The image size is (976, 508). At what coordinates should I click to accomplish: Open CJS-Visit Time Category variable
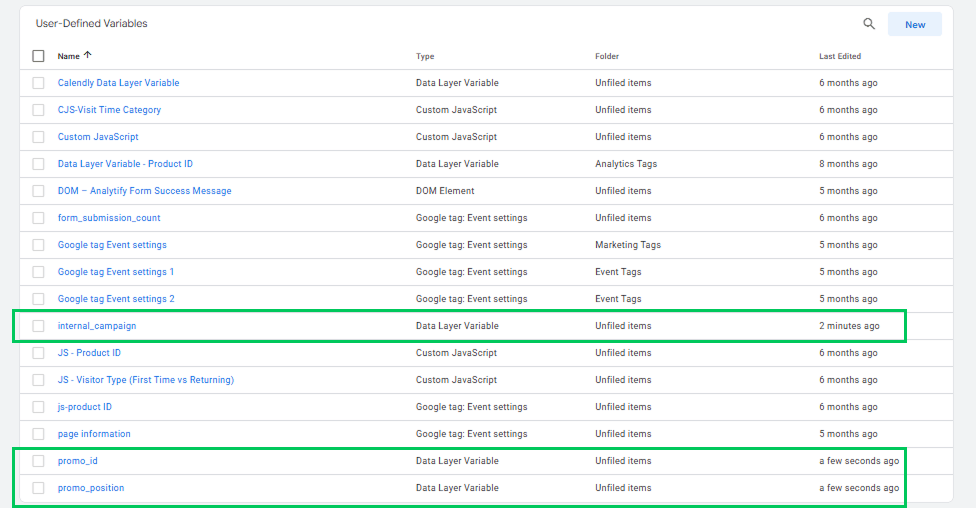[x=110, y=110]
